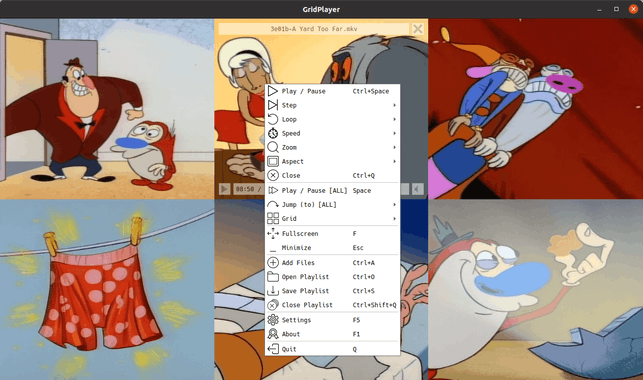Click the Step icon in context menu
This screenshot has width=643, height=380.
[x=273, y=105]
